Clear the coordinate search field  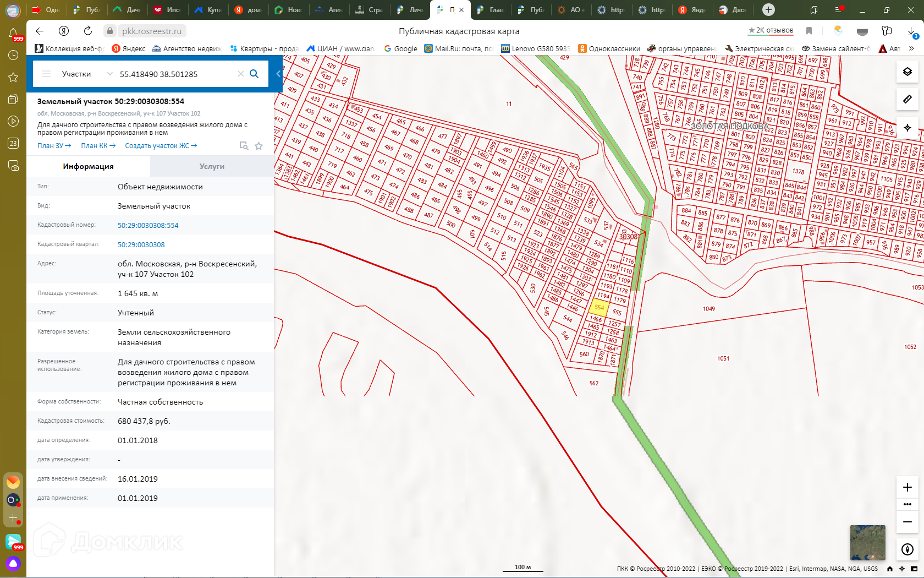240,74
